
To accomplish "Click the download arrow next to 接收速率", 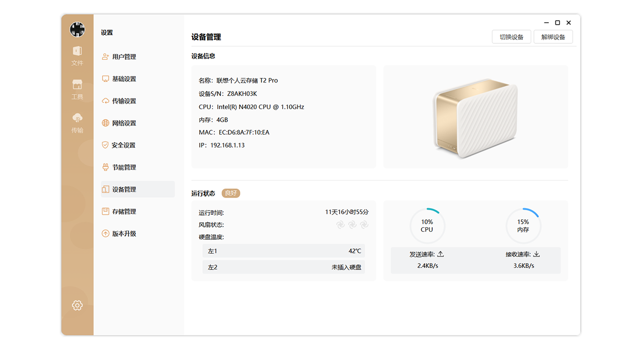I will click(536, 253).
